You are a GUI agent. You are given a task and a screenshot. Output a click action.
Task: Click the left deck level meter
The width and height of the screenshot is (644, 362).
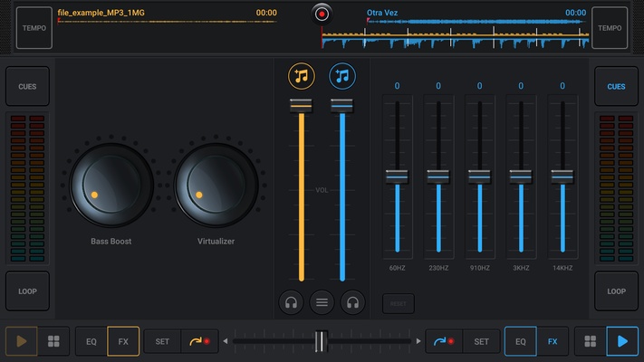(27, 188)
